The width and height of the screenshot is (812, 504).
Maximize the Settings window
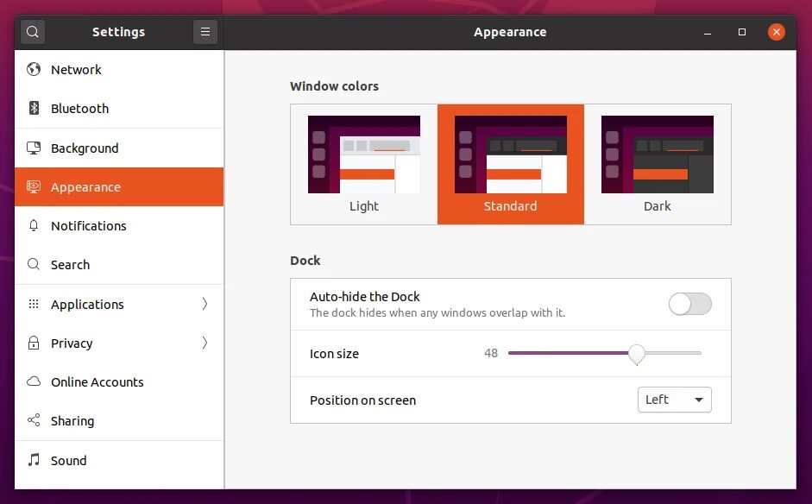(741, 32)
